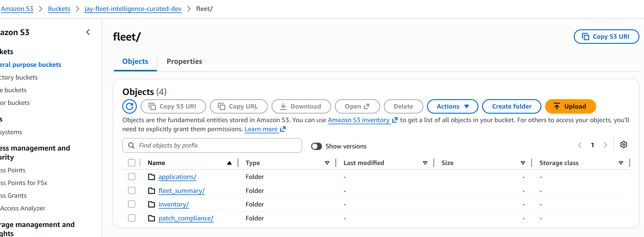Go to jay-fleet-intelligence-curated-dev bucket breadcrumb
This screenshot has width=644, height=237.
point(133,9)
